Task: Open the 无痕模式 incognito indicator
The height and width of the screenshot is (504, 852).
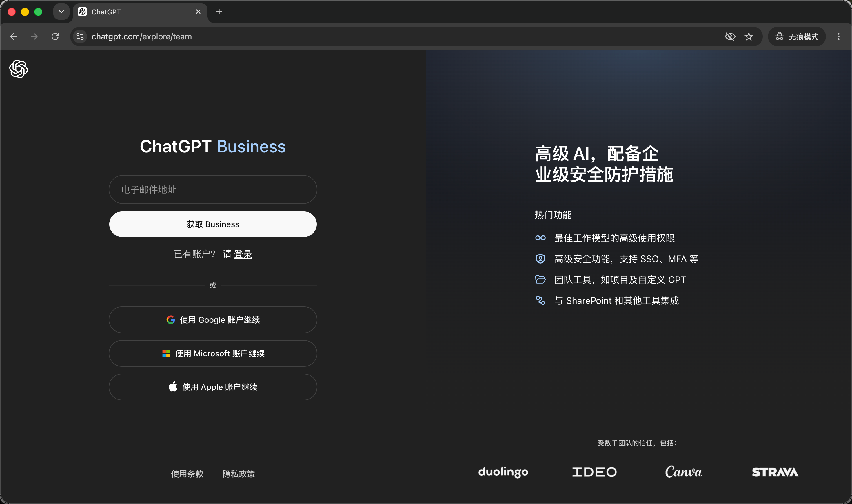Action: tap(797, 37)
